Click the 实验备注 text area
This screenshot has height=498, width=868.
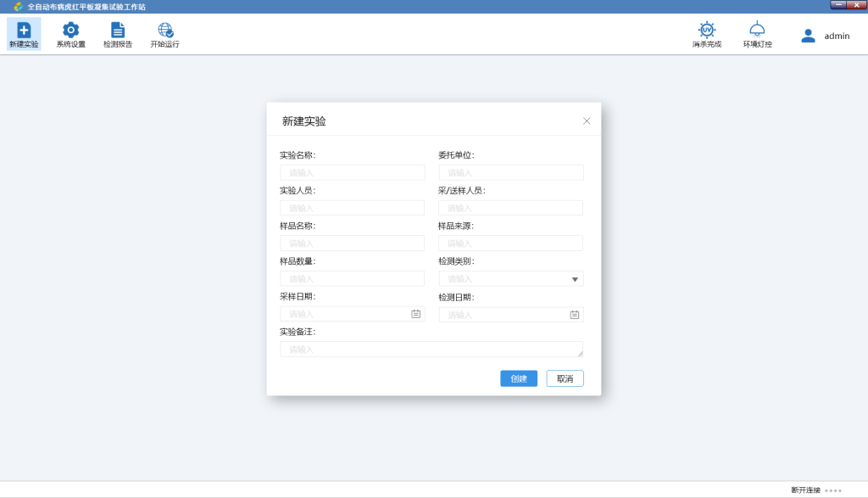pos(431,350)
